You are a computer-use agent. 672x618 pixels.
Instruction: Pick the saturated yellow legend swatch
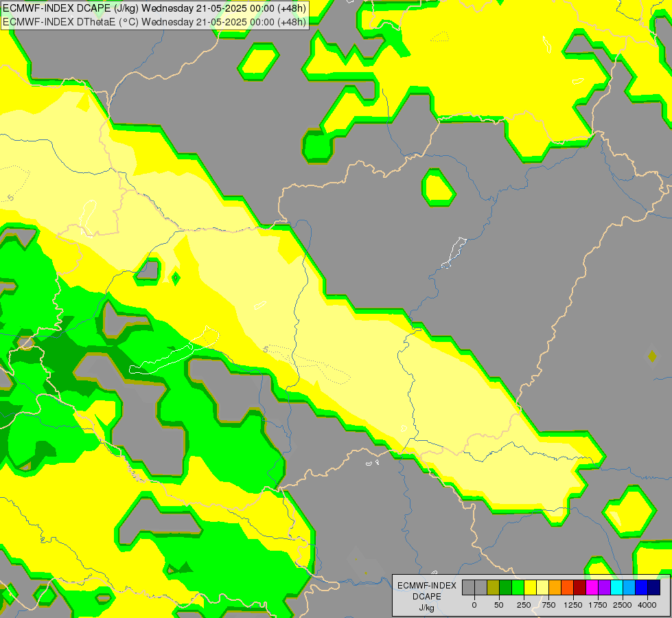tap(531, 588)
